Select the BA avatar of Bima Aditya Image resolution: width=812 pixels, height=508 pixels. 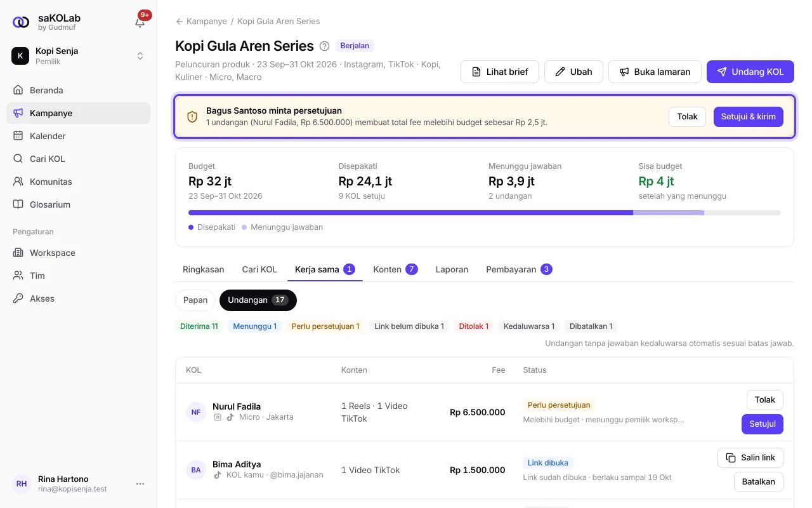coord(196,470)
